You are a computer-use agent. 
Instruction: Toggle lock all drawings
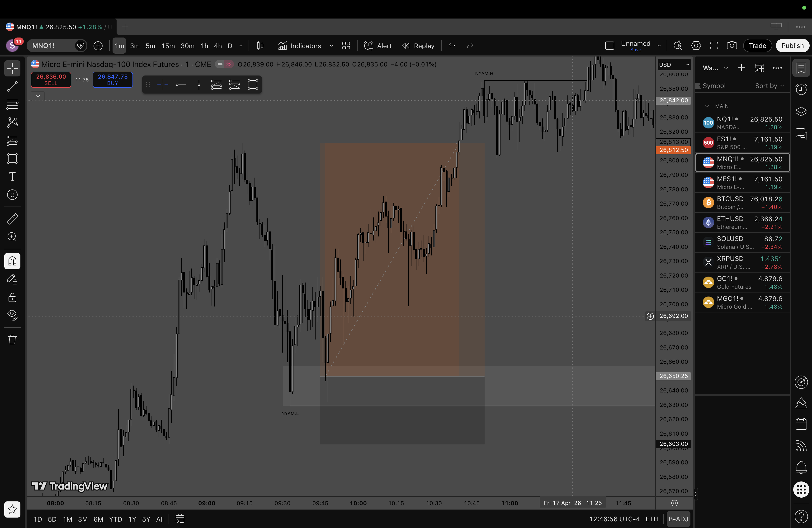[12, 297]
